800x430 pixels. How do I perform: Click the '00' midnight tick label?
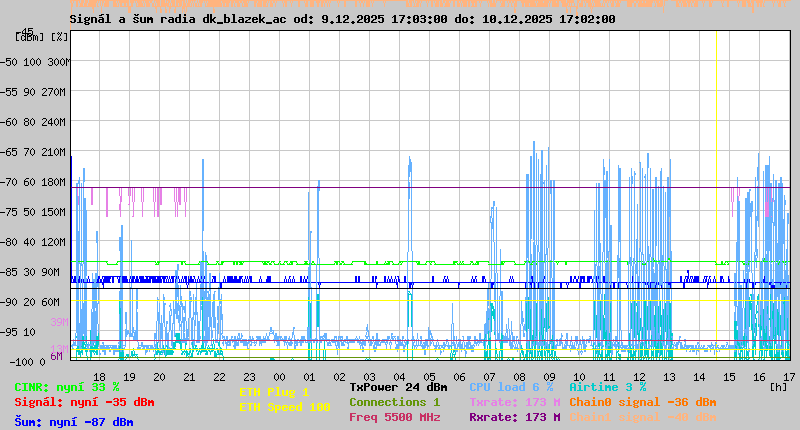point(279,377)
